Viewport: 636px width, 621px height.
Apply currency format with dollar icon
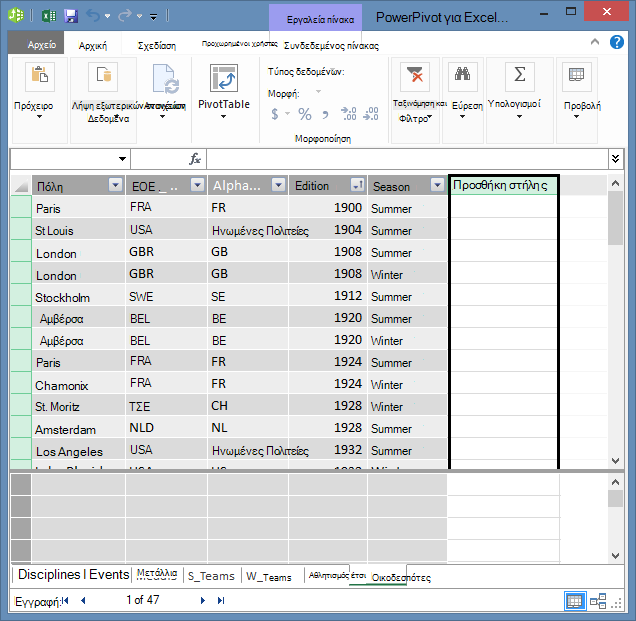[275, 114]
